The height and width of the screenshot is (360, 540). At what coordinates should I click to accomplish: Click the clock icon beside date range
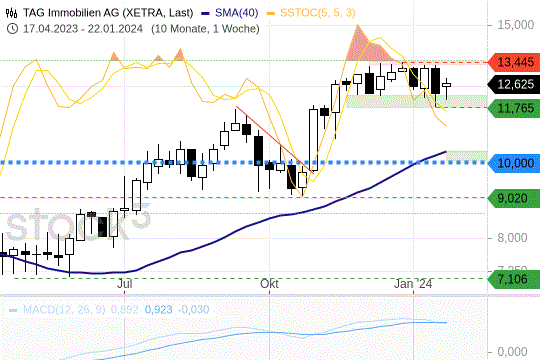(x=12, y=28)
